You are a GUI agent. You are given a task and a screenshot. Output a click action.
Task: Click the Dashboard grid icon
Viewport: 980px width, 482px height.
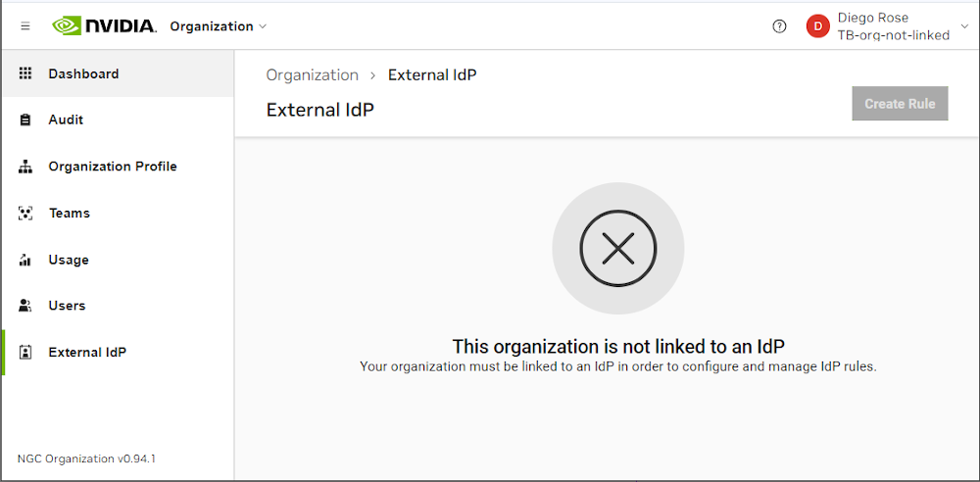click(x=26, y=73)
